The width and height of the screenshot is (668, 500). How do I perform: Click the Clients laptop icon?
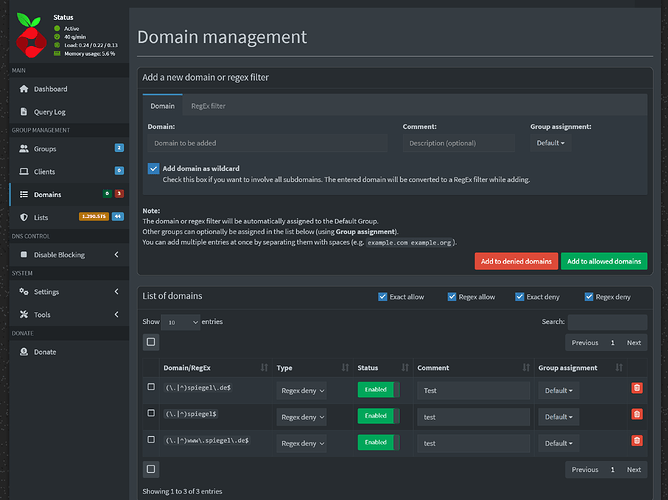tap(25, 171)
